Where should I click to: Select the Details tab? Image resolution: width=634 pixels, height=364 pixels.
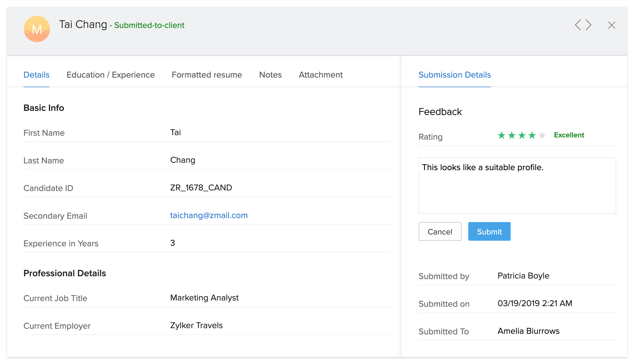(36, 75)
